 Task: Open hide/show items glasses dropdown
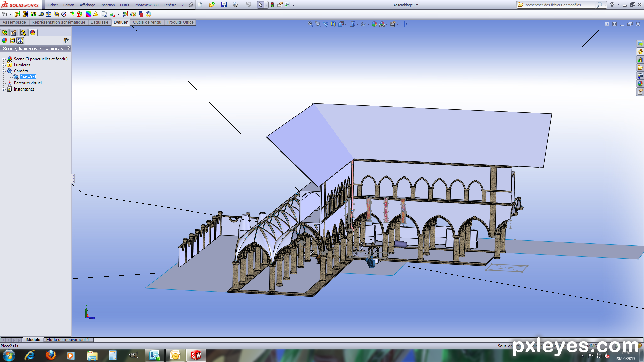click(x=368, y=24)
